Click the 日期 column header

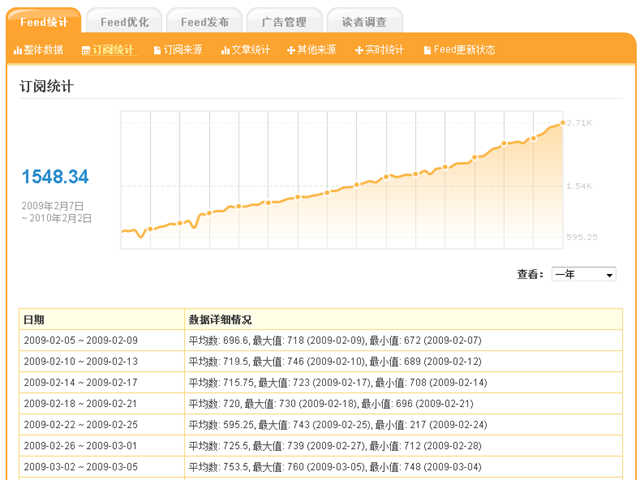pos(34,319)
